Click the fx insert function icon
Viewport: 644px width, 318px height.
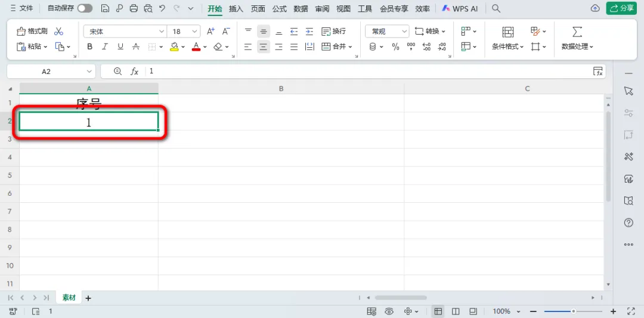[x=134, y=72]
